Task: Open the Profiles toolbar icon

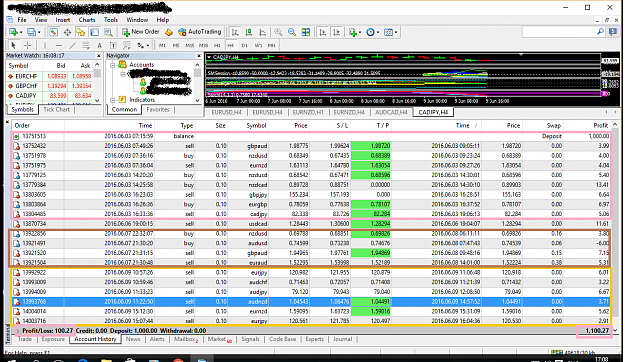Action: click(31, 32)
